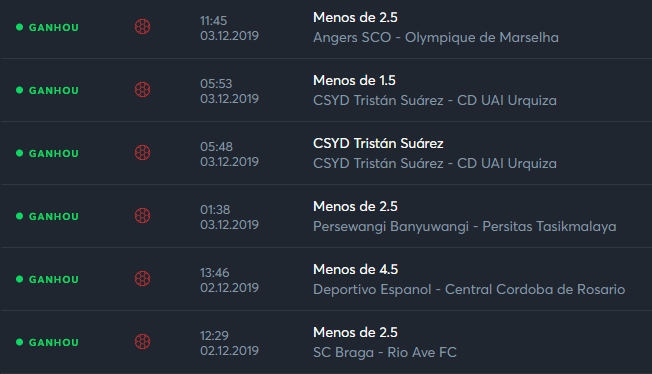Viewport: 652px width, 374px height.
Task: Click GANHOU status on the 13:46 bet
Action: coord(54,279)
